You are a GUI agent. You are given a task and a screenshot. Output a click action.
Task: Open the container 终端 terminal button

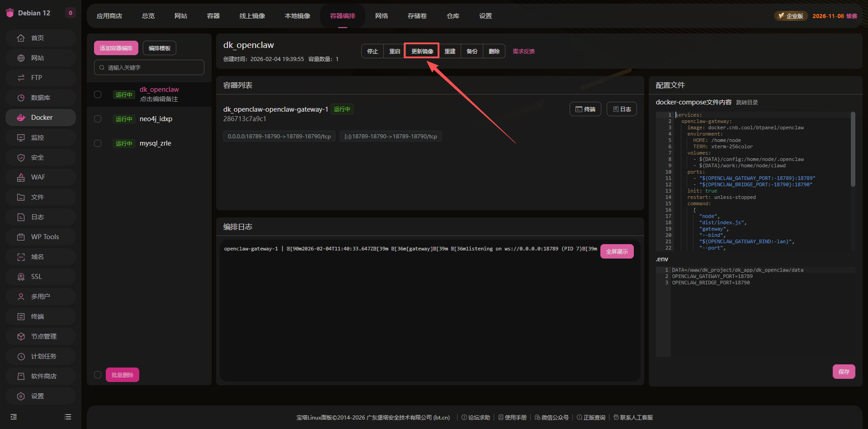tap(585, 108)
